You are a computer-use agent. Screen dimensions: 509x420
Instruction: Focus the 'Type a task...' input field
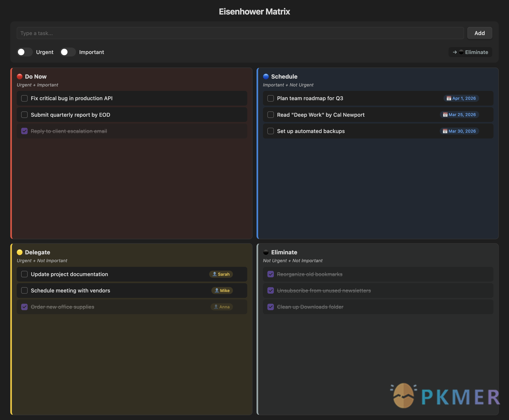coord(240,33)
